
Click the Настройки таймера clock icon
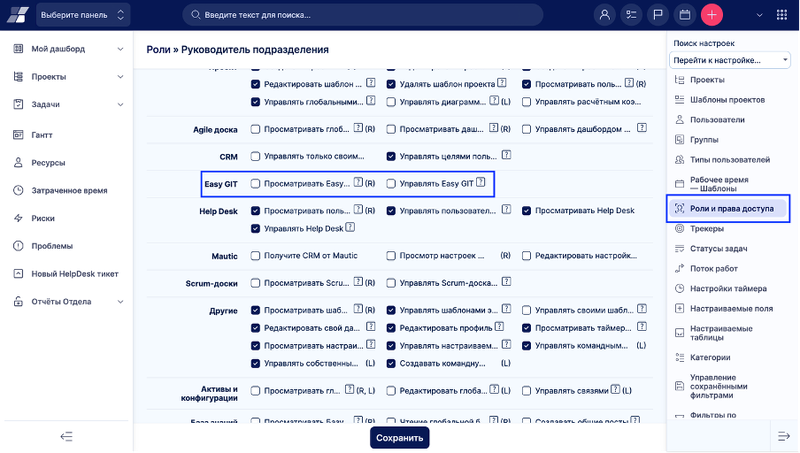[x=680, y=288]
